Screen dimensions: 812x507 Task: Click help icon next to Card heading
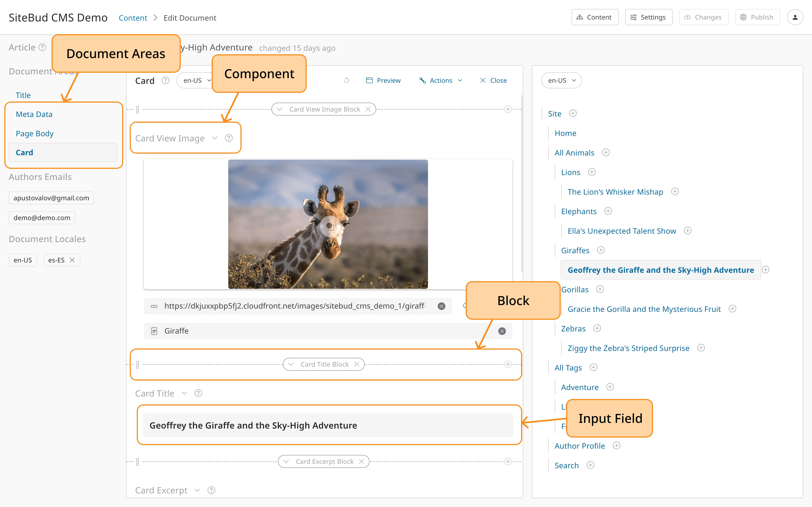[x=165, y=81]
